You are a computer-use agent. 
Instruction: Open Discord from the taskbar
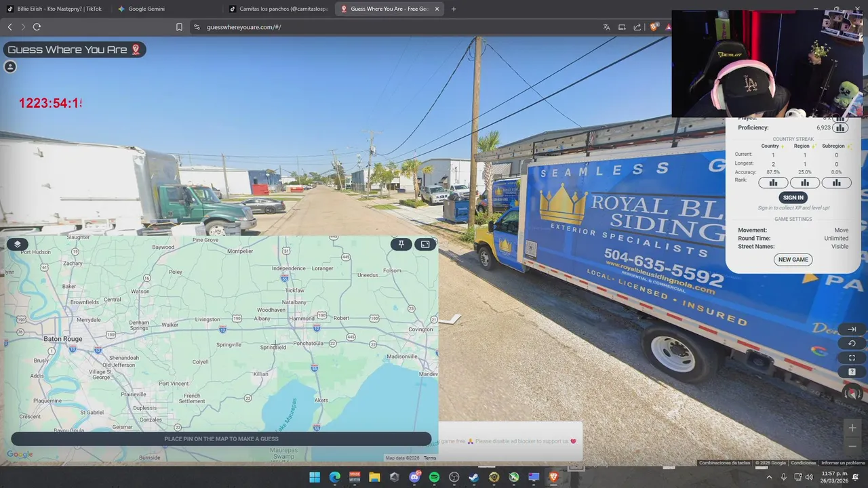point(414,477)
